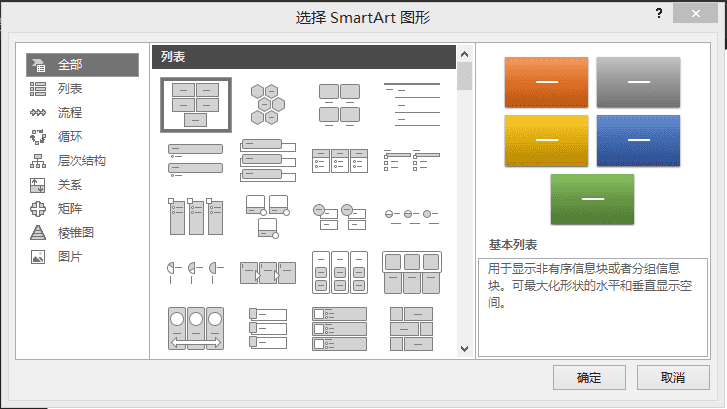Choose the vertical bullet list layout
The width and height of the screenshot is (727, 409).
(x=195, y=160)
